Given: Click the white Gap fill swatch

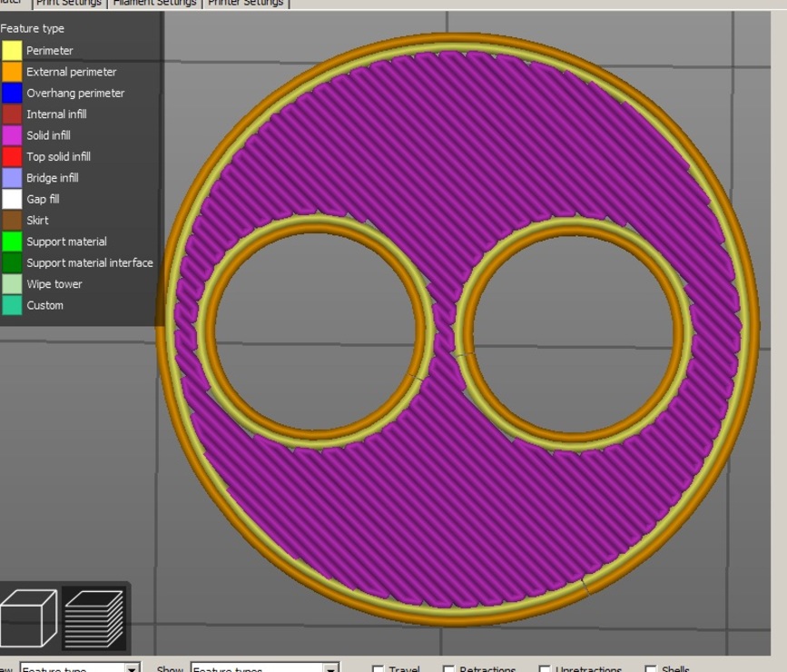Looking at the screenshot, I should (x=12, y=199).
